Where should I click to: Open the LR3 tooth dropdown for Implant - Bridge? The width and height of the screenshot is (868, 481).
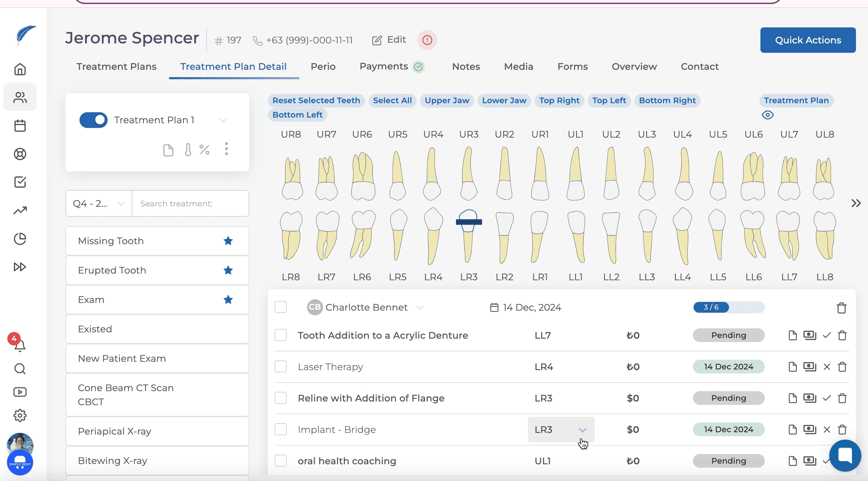[582, 430]
